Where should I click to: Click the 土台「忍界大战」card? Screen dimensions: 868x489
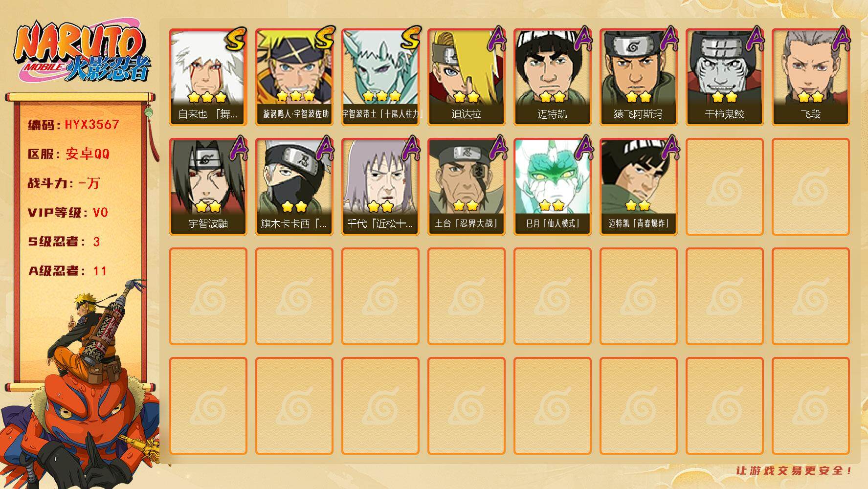[467, 187]
